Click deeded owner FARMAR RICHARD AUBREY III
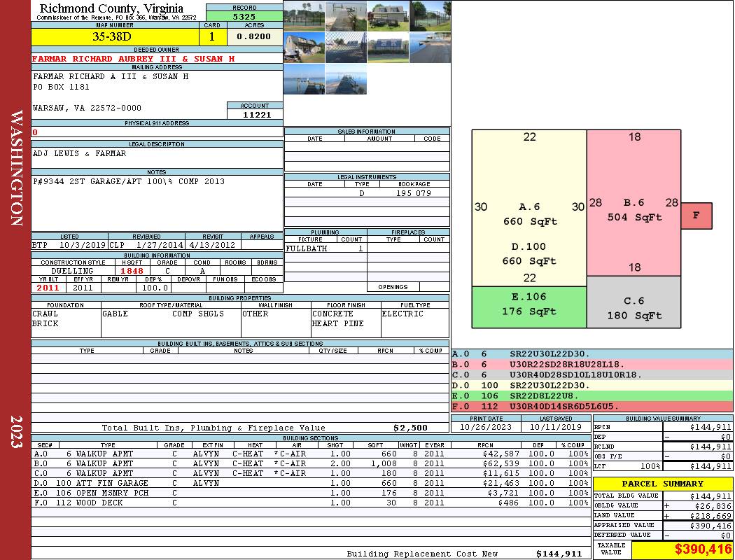 pos(133,59)
